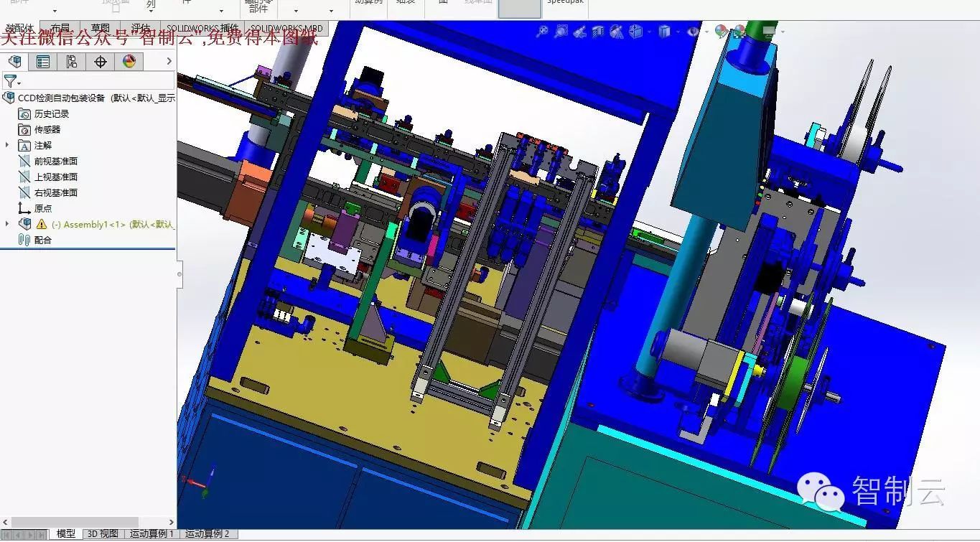This screenshot has width=980, height=542.
Task: Select the CCD检测自动包装设备 root assembly
Action: (x=89, y=98)
